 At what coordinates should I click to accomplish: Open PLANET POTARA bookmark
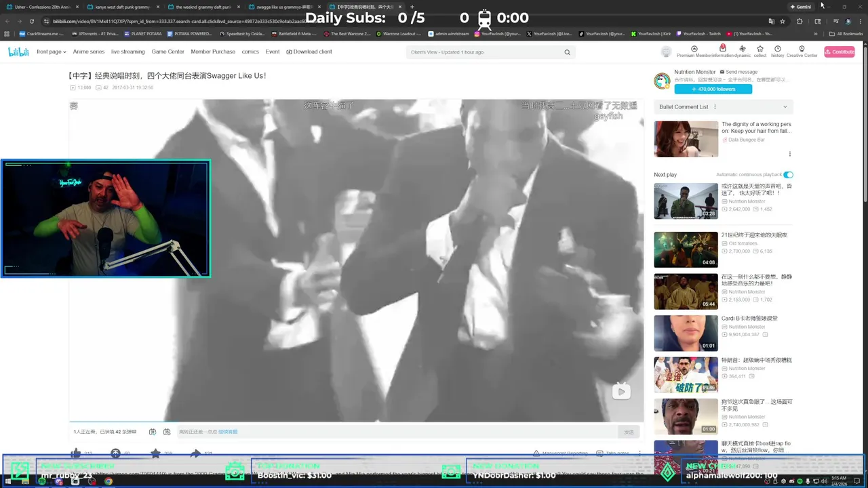(142, 33)
